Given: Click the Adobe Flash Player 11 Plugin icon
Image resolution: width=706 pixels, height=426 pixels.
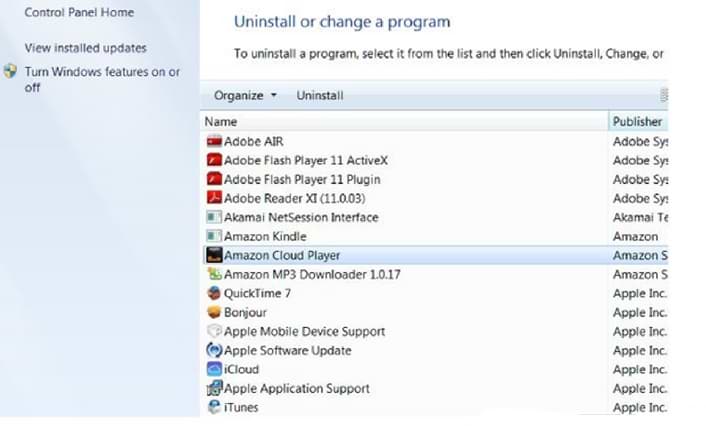Looking at the screenshot, I should pyautogui.click(x=214, y=179).
